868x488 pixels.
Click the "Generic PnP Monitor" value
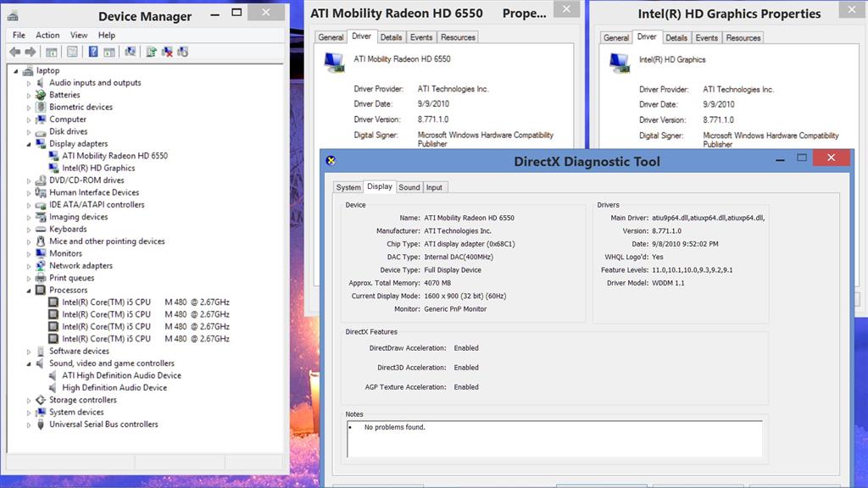click(455, 309)
